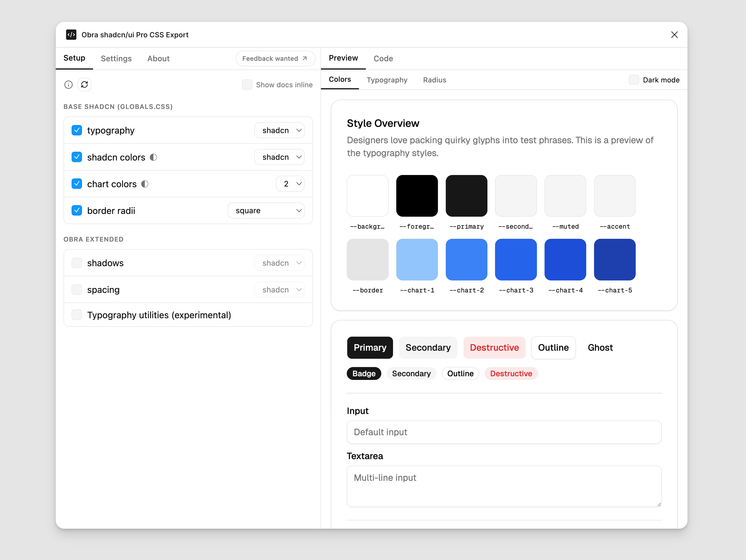
Task: Select the --chart-5 dark blue swatch
Action: (x=615, y=260)
